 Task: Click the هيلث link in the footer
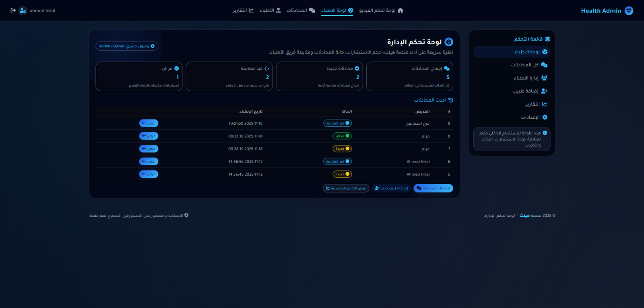pos(524,216)
